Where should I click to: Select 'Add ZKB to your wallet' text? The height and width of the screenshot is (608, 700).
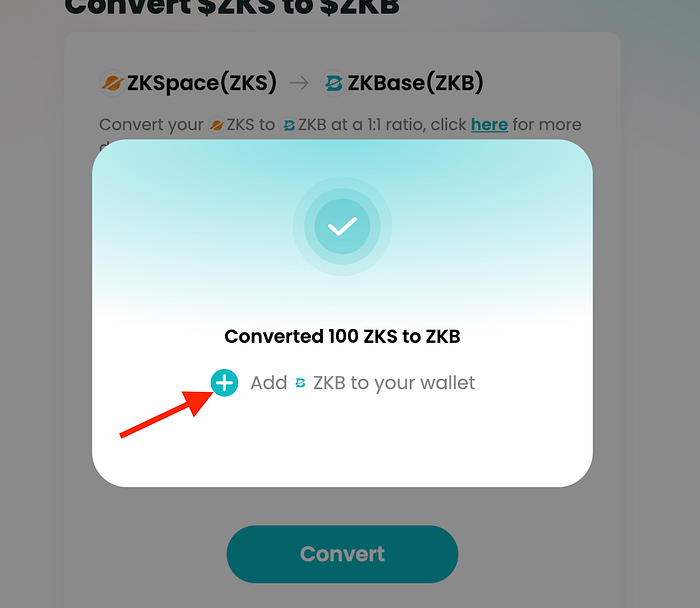[363, 383]
